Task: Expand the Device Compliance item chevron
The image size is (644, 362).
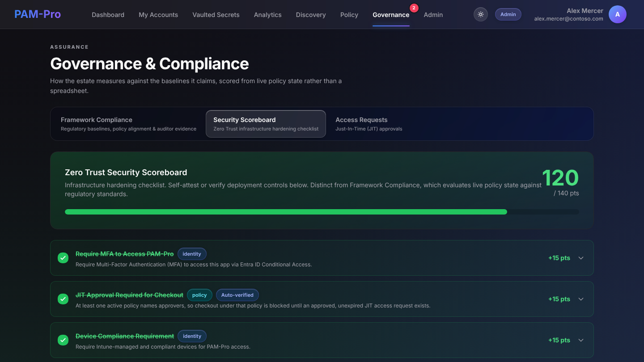Action: [x=581, y=340]
